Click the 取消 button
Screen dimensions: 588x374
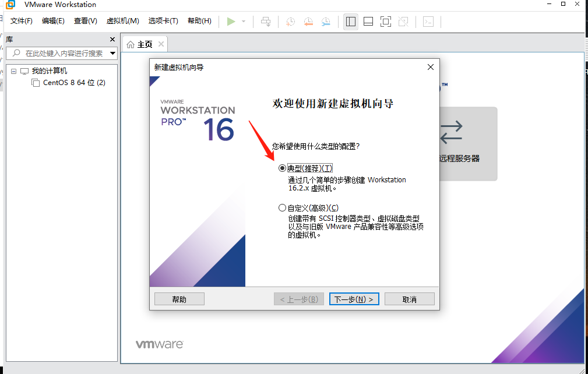coord(410,299)
